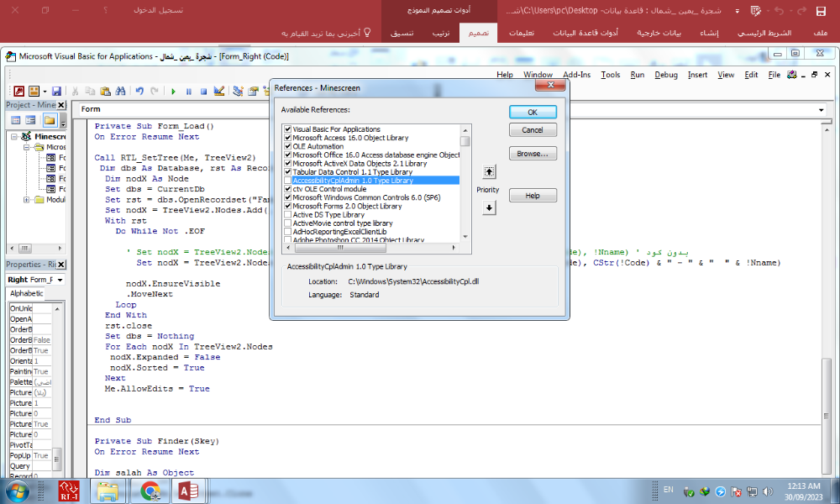Image resolution: width=840 pixels, height=504 pixels.
Task: Open the File menu
Action: [774, 75]
